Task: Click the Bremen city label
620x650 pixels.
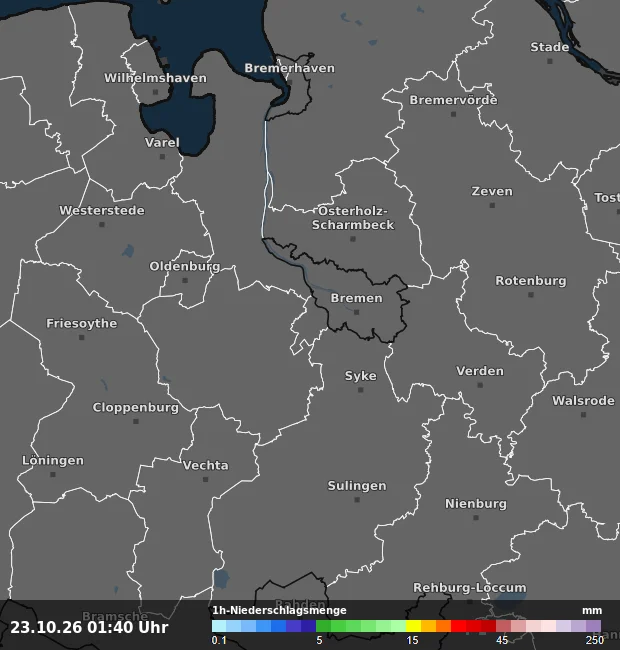Action: [356, 298]
